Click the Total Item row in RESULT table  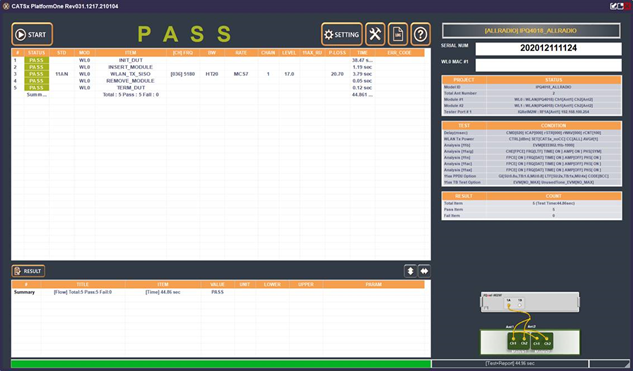point(532,203)
